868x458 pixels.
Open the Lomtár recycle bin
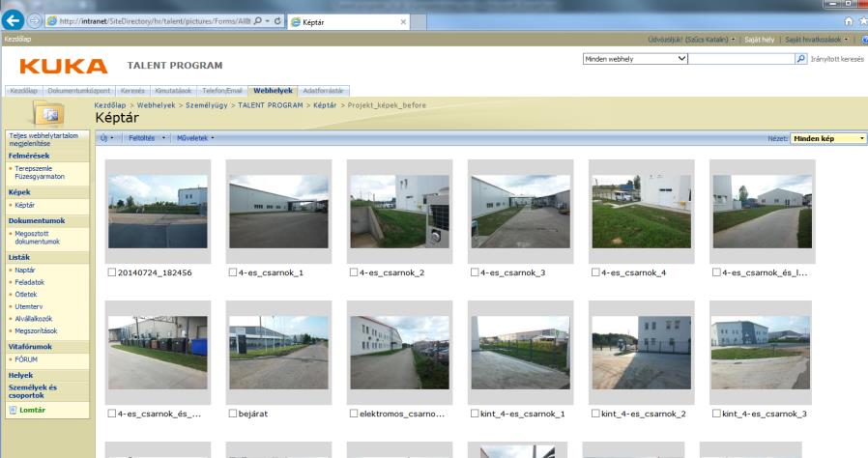coord(32,410)
